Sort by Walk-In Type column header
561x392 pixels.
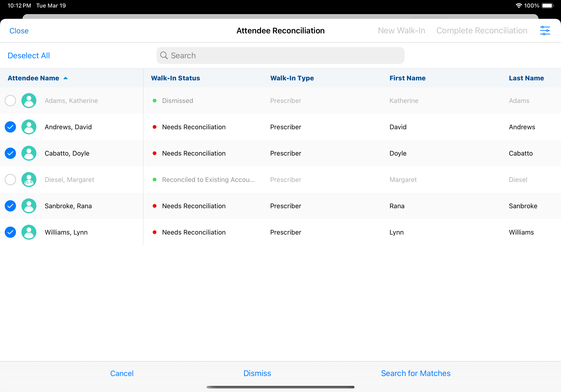[x=292, y=78]
